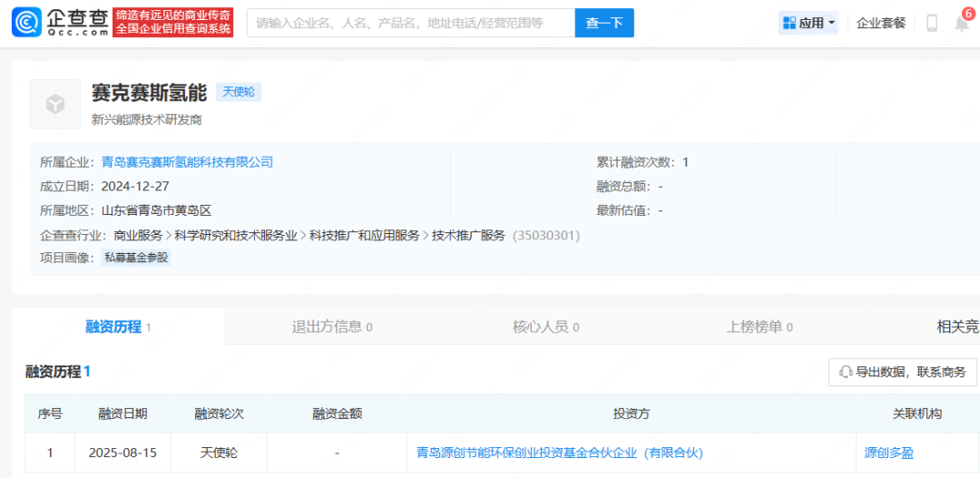
Task: Click the 关联机构 column header
Action: (916, 414)
